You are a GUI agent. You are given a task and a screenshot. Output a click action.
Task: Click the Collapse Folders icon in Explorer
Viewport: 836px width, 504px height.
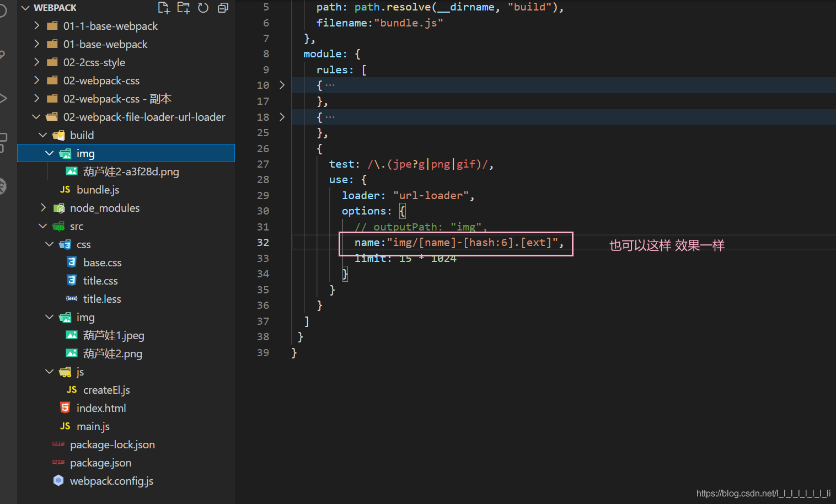click(x=223, y=7)
